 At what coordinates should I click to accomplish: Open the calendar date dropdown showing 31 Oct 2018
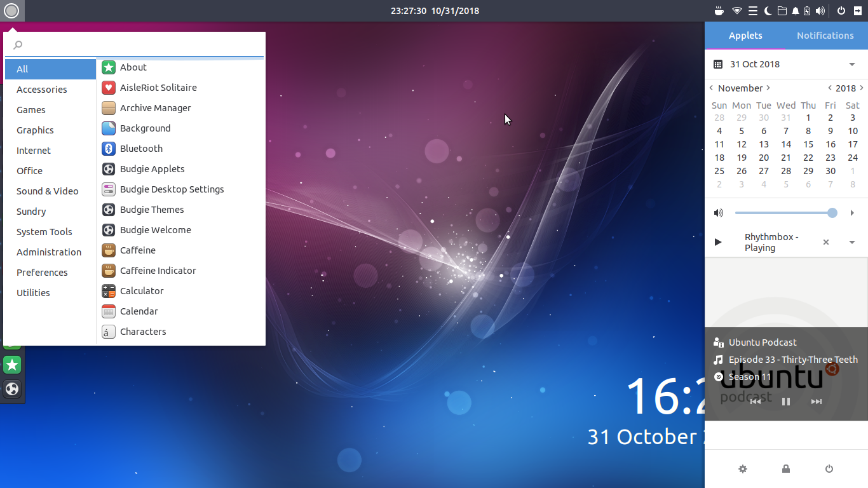tap(851, 64)
